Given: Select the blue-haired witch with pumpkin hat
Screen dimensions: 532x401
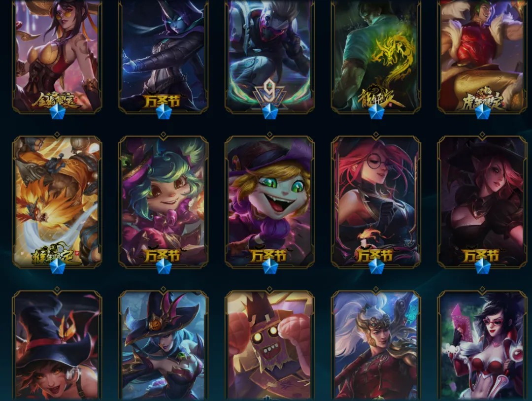Looking at the screenshot, I should coord(163,345).
